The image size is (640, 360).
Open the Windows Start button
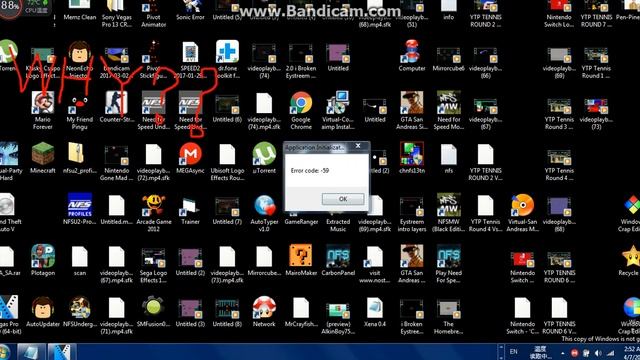pyautogui.click(x=5, y=352)
